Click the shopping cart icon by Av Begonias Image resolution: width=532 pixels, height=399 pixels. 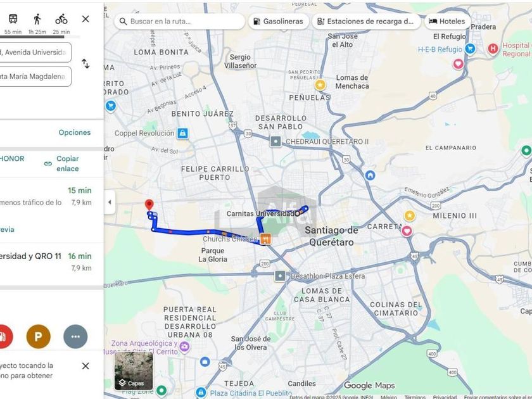tap(110, 106)
